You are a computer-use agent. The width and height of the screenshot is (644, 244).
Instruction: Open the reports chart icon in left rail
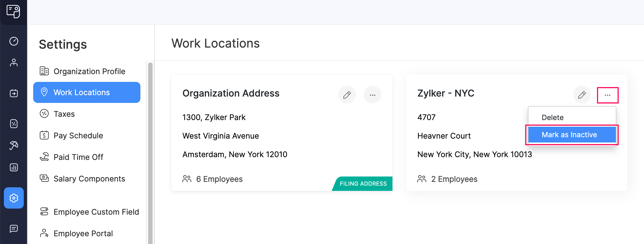[x=14, y=167]
